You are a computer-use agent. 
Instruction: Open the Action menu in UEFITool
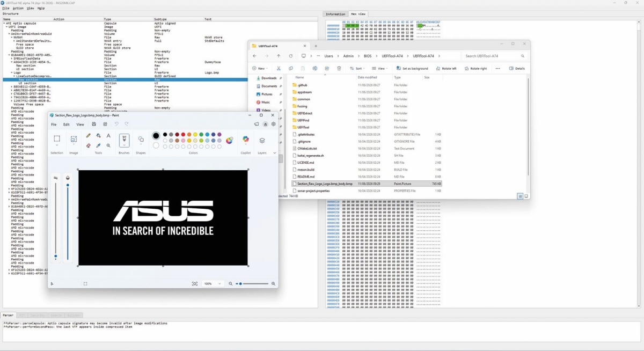pos(18,8)
